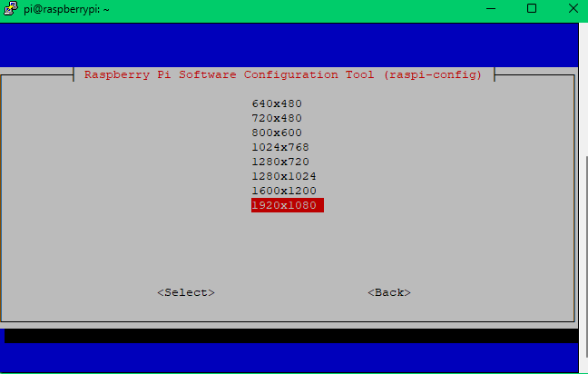Click the highlighted 1920x1080 resolution
Screen dimensions: 588x374
(x=288, y=205)
